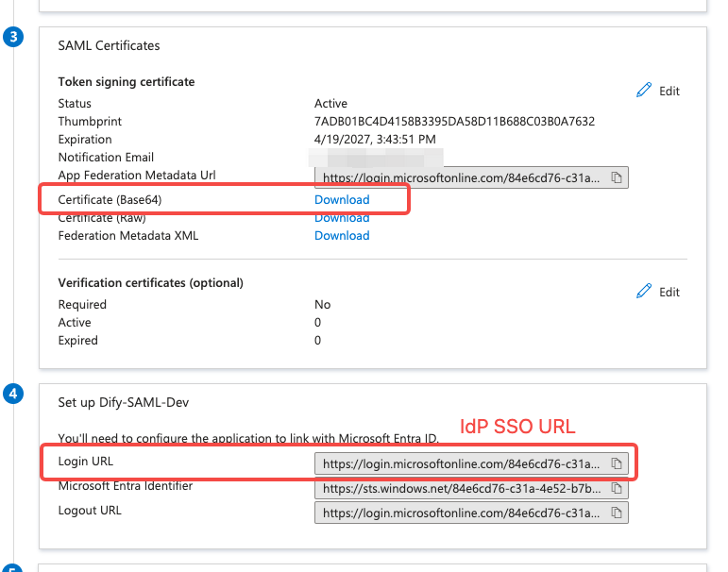Open Edit for Verification certificates
This screenshot has height=572, width=728.
click(x=669, y=292)
